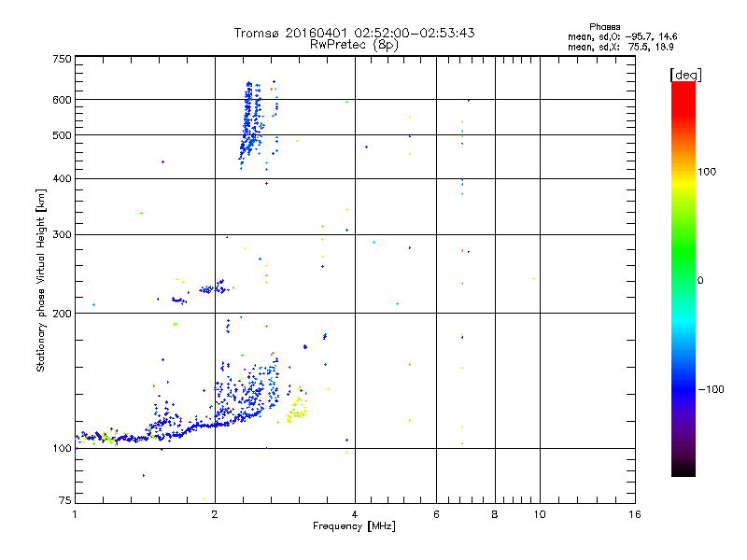Viewport: 747px width, 560px height.
Task: Click the x-axis label '6'
Action: coord(436,514)
